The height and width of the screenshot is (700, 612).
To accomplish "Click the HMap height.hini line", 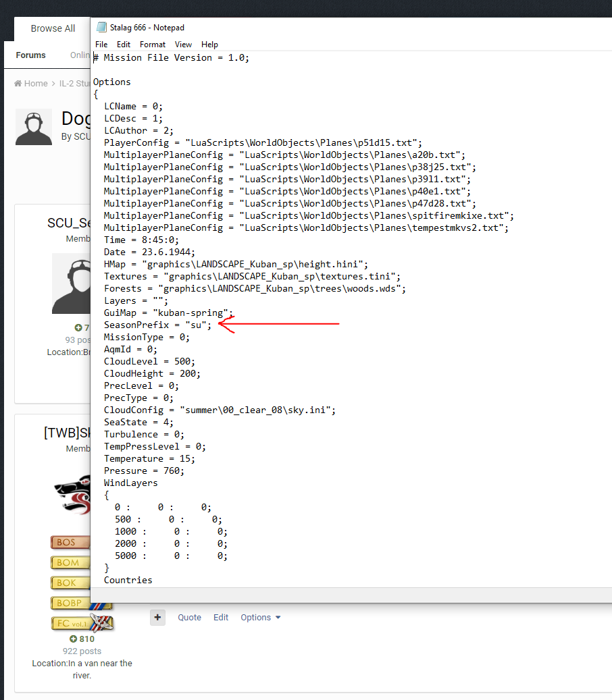I will [x=236, y=265].
